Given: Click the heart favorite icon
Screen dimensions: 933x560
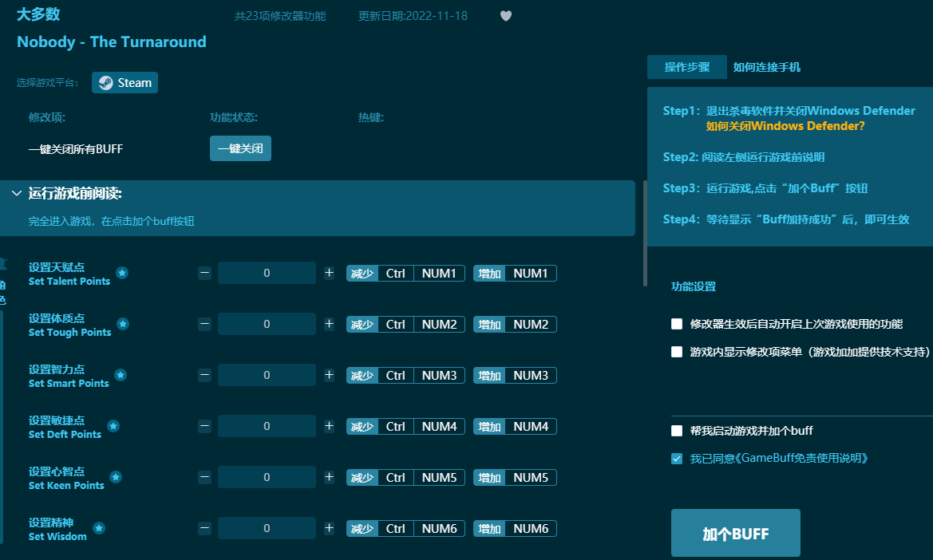Looking at the screenshot, I should pos(506,16).
